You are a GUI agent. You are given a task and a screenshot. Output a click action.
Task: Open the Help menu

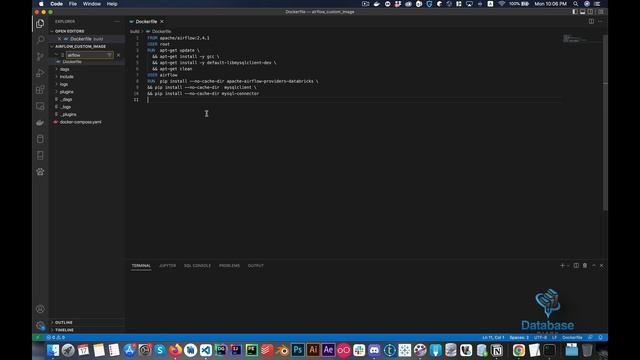coord(112,4)
